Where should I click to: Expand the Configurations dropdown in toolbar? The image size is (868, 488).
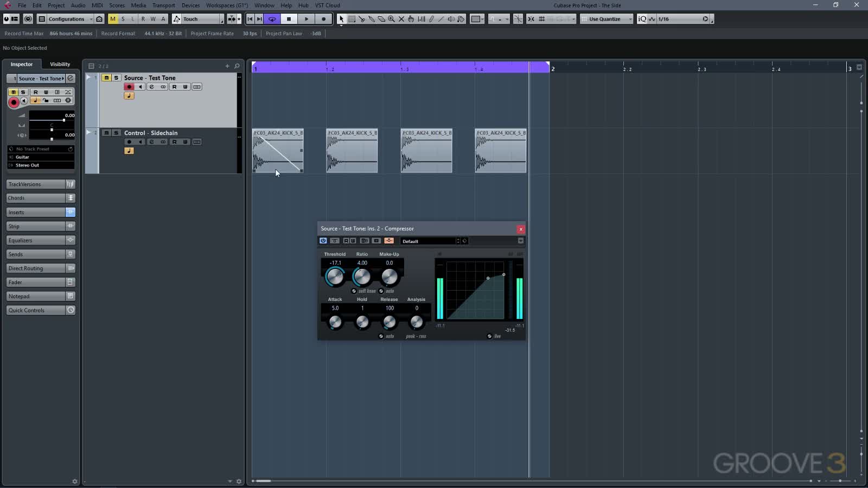(x=90, y=18)
